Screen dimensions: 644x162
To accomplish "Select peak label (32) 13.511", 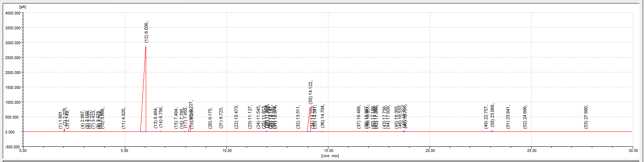I will [x=298, y=117].
